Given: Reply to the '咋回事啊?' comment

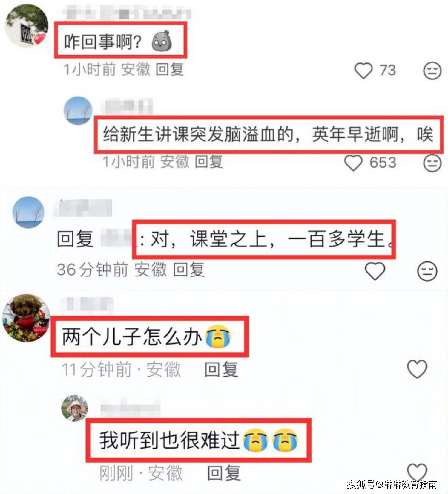Looking at the screenshot, I should click(169, 70).
